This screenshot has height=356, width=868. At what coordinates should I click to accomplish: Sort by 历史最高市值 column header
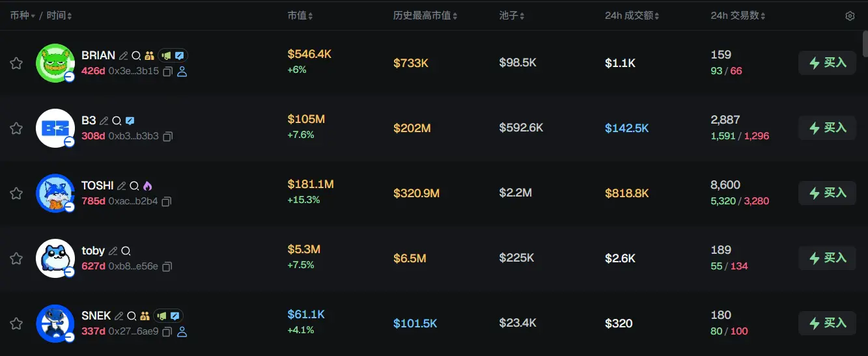425,16
